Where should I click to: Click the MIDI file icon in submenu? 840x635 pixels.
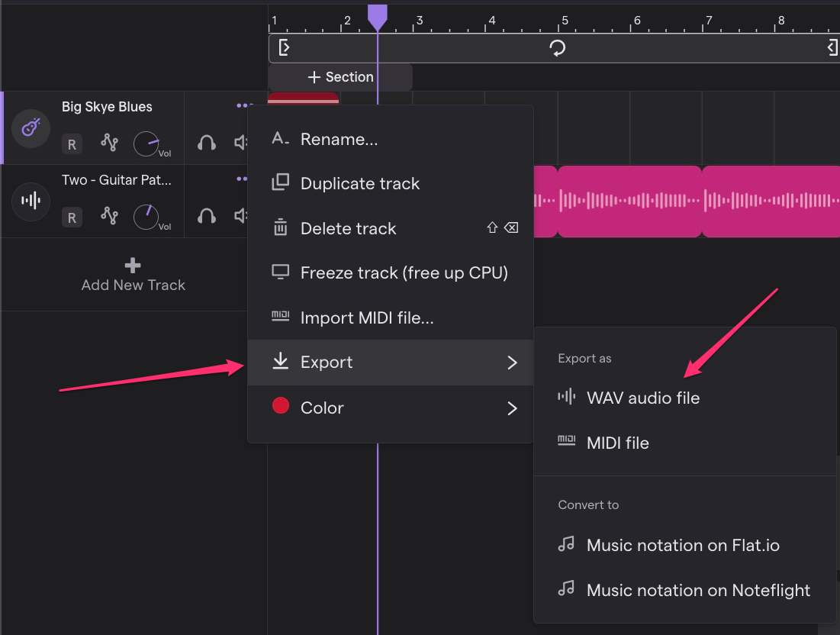[x=566, y=441]
